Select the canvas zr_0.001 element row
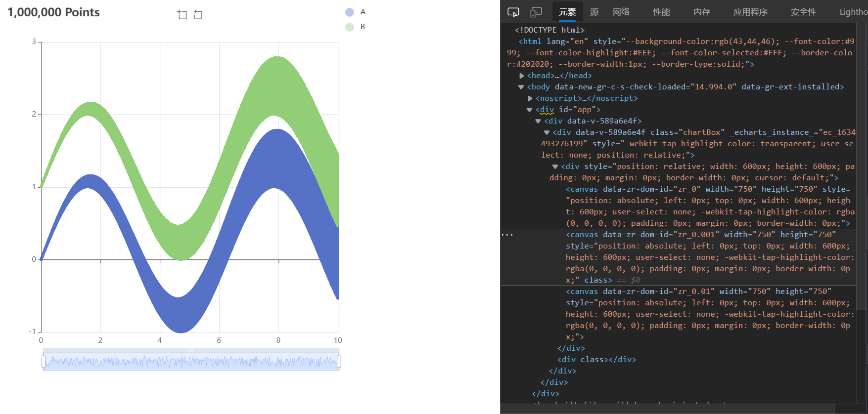Image resolution: width=868 pixels, height=414 pixels. click(x=678, y=257)
